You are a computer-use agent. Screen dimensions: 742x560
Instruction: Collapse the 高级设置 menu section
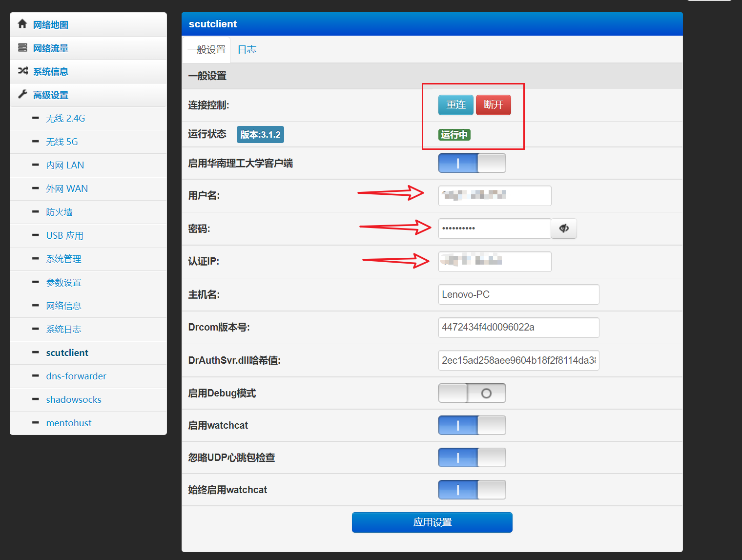(x=50, y=94)
